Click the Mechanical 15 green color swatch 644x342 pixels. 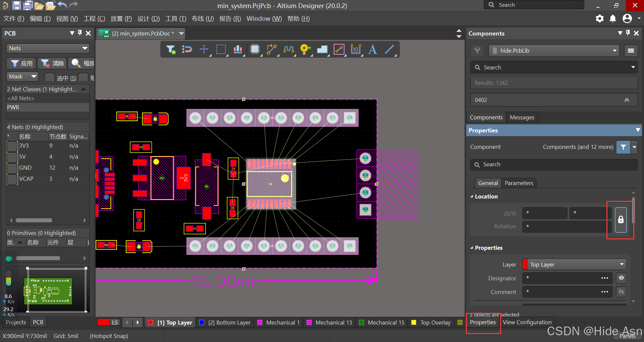point(361,323)
